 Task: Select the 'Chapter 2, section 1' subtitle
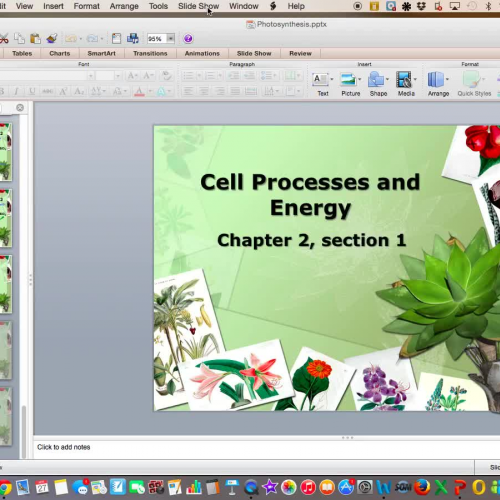tap(312, 240)
